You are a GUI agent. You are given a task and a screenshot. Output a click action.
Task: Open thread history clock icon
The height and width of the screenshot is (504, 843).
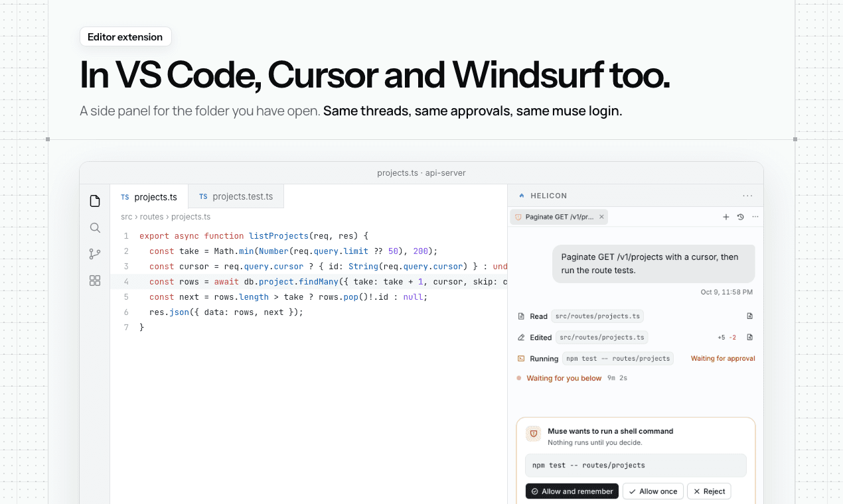coord(741,217)
